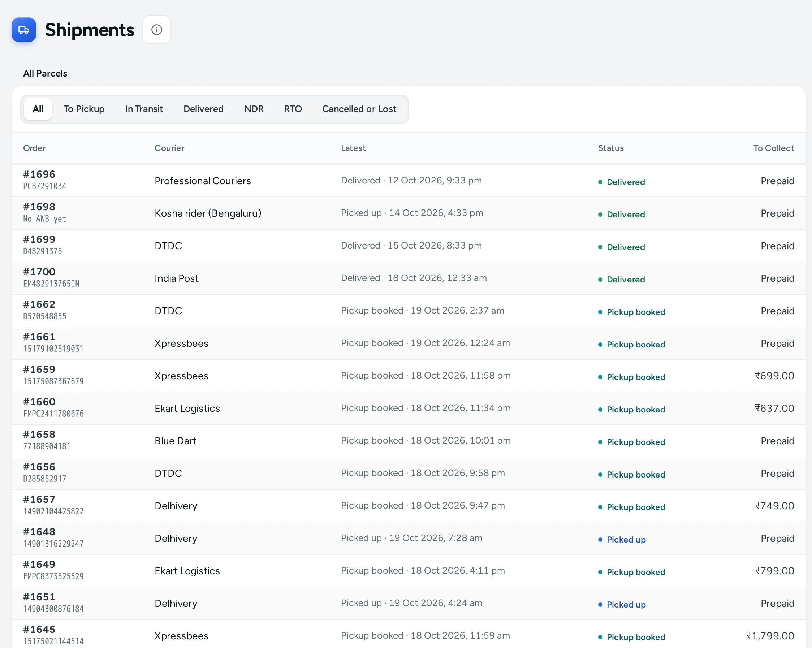
Task: Open order #1700
Action: tap(39, 272)
